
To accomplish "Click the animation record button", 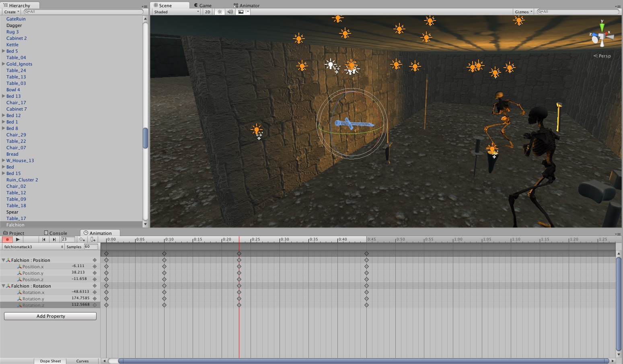I will (7, 239).
